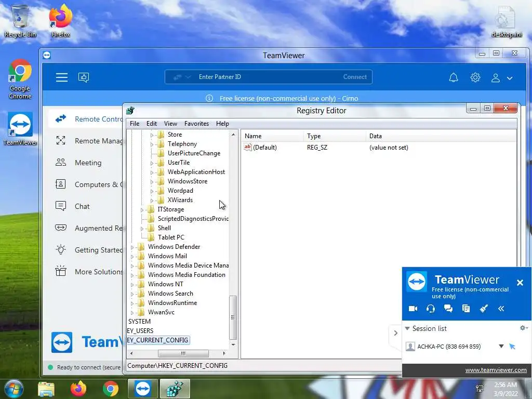Open Firefox from the taskbar
Image resolution: width=532 pixels, height=399 pixels.
pyautogui.click(x=78, y=389)
